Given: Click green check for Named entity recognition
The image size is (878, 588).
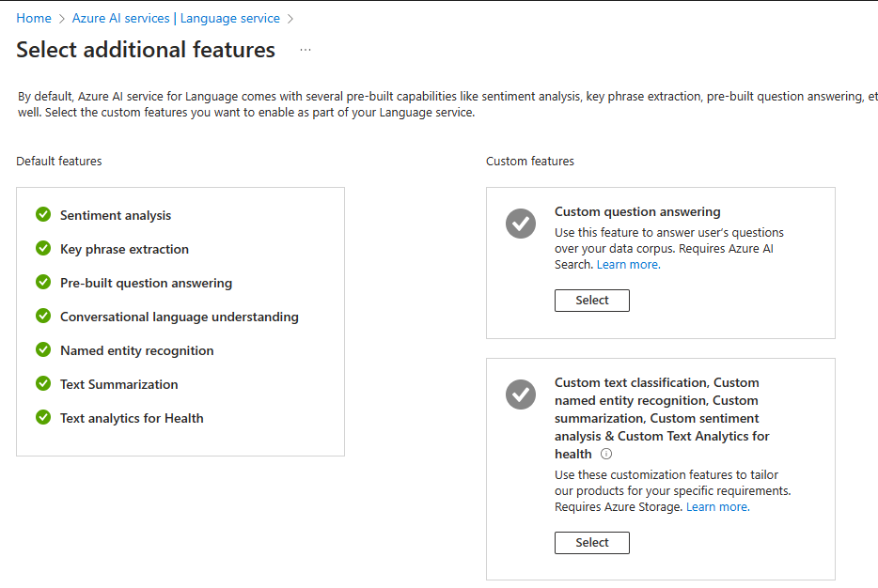Looking at the screenshot, I should (x=43, y=350).
